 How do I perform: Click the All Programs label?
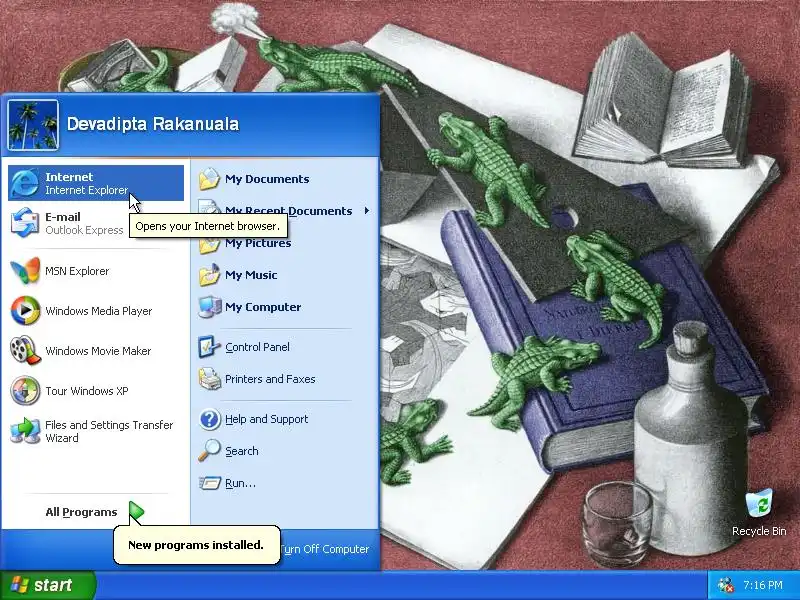tap(81, 512)
